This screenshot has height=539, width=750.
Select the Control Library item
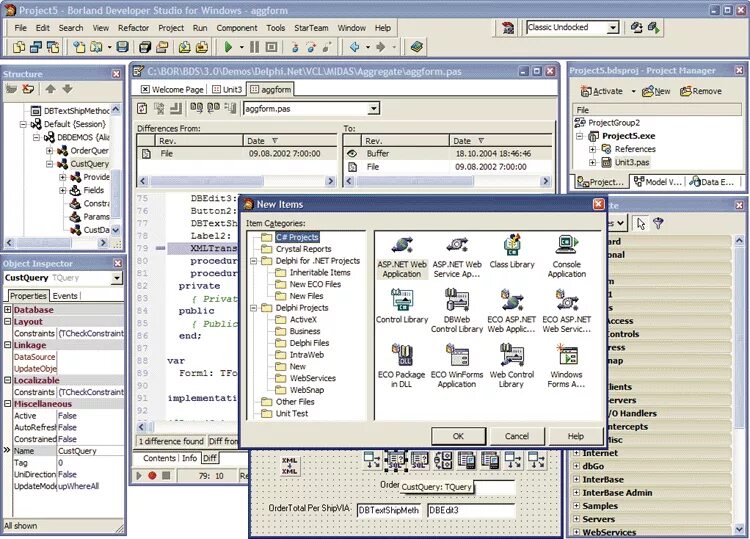(x=402, y=307)
